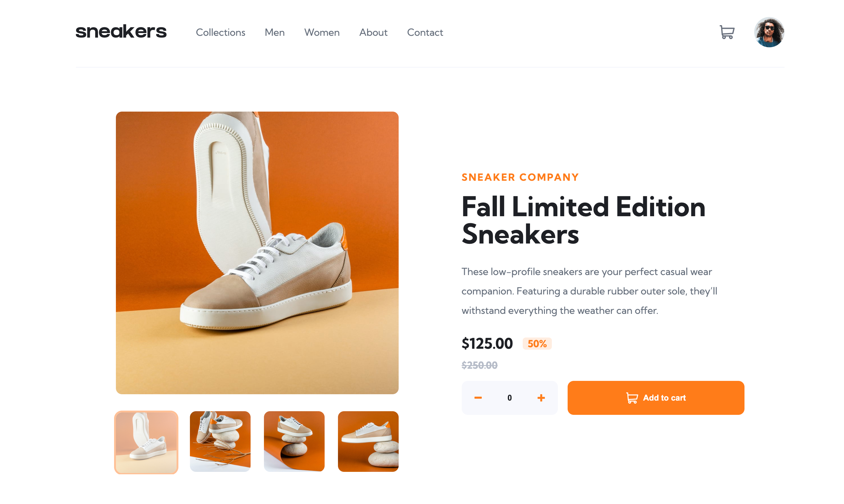This screenshot has height=504, width=844.
Task: Select the third thumbnail with curled paper
Action: pyautogui.click(x=294, y=442)
